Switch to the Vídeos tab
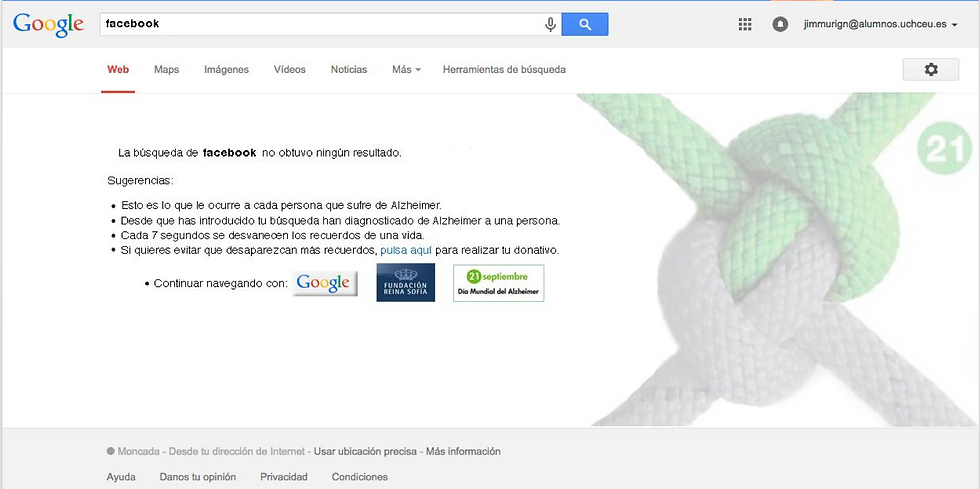 pos(289,69)
